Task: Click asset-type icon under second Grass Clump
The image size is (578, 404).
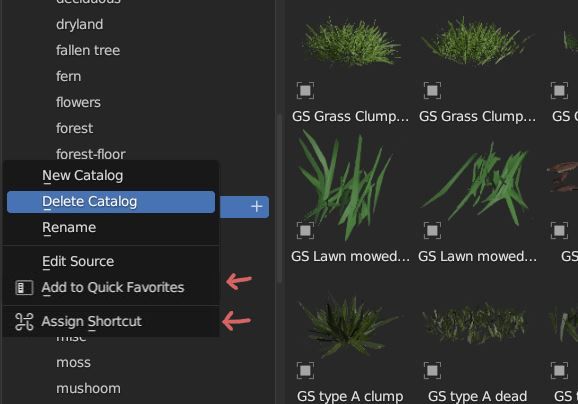Action: click(432, 90)
